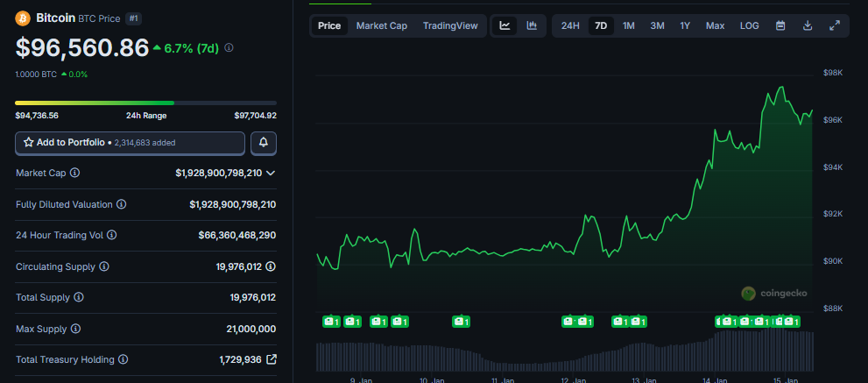
Task: Click the Add to Portfolio button
Action: click(131, 143)
